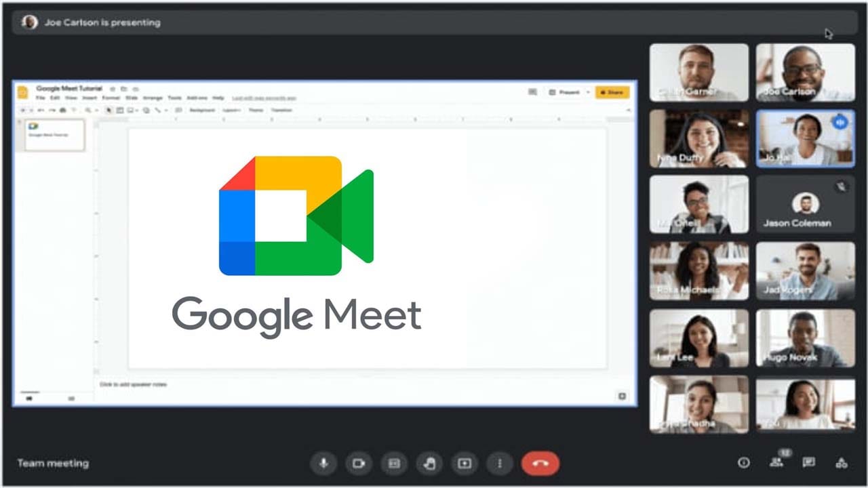868x488 pixels.
Task: Open the meeting details info icon
Action: pyautogui.click(x=744, y=463)
